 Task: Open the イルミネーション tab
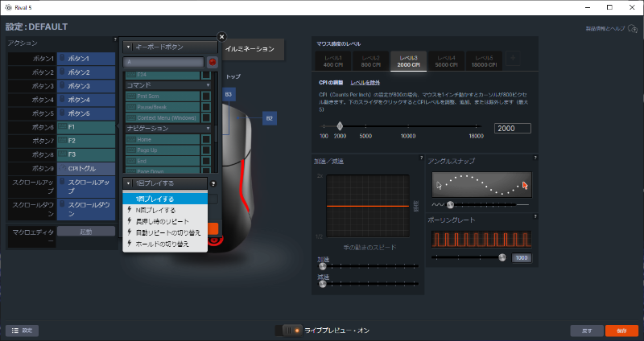tap(253, 49)
